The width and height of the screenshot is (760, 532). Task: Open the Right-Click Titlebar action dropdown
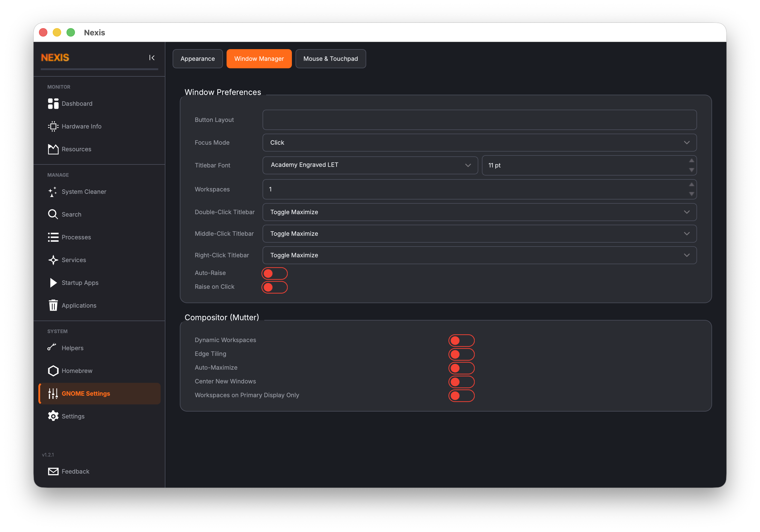click(x=479, y=255)
